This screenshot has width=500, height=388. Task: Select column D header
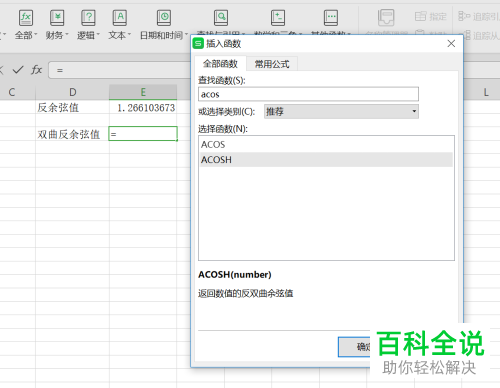[x=73, y=92]
